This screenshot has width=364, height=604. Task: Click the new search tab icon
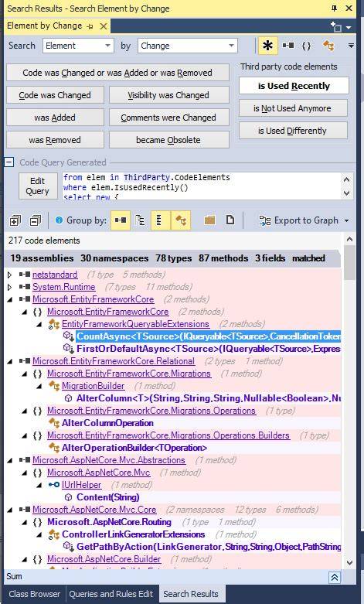pyautogui.click(x=336, y=26)
